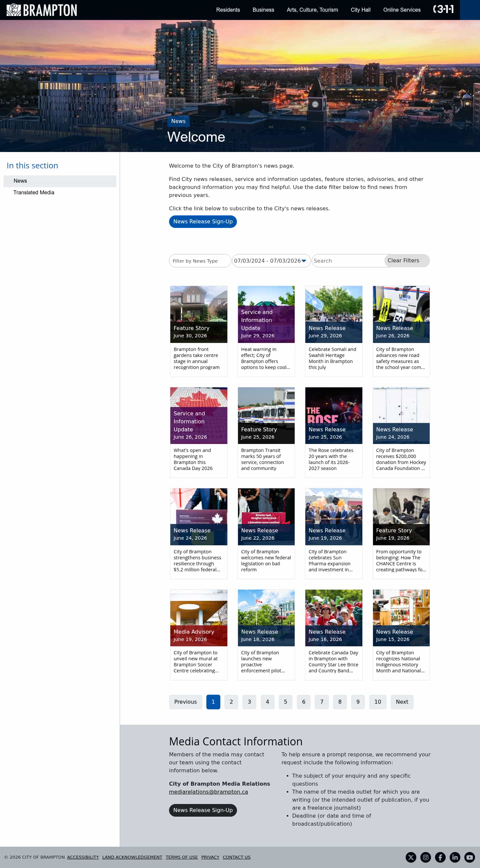Go to page 5
The width and height of the screenshot is (480, 868).
click(x=286, y=702)
